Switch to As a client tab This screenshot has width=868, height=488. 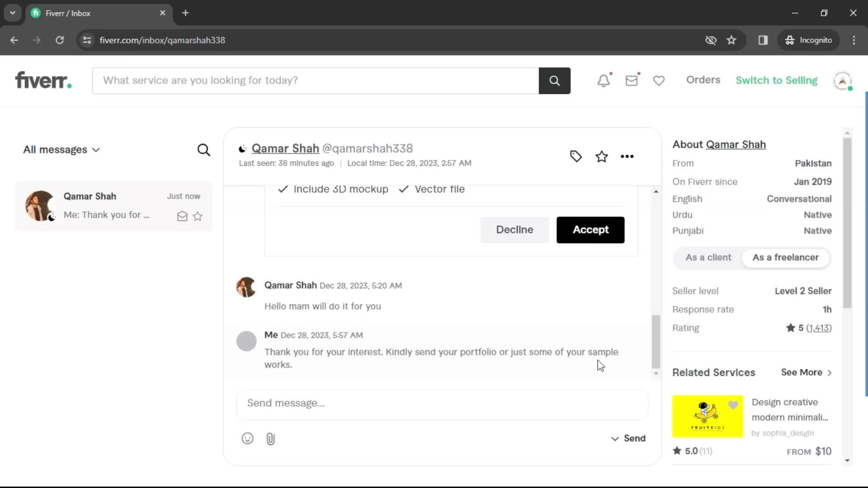click(708, 258)
